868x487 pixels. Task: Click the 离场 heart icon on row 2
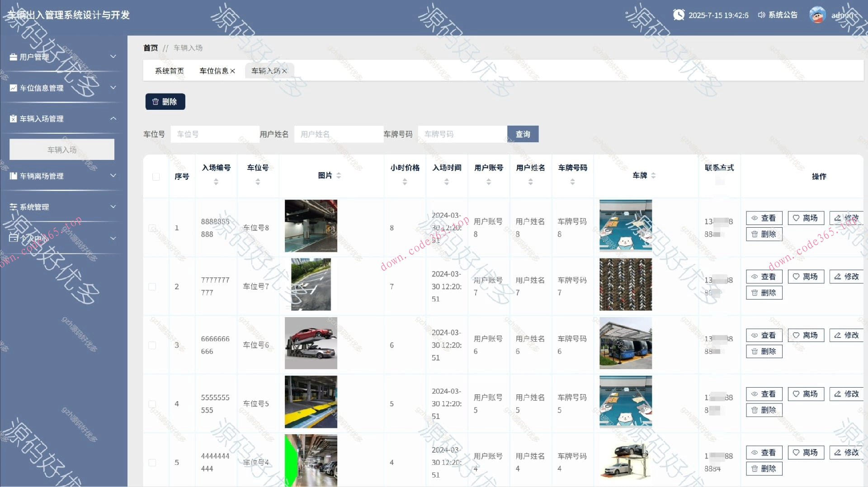[x=797, y=276]
